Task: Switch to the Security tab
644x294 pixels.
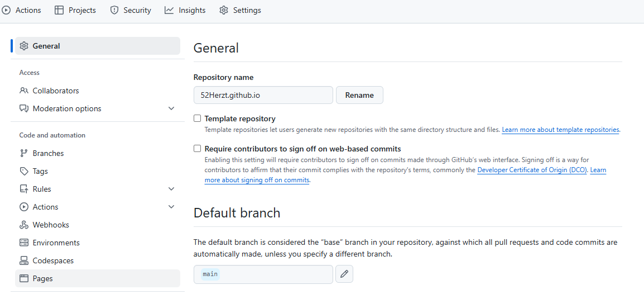Action: coord(131,10)
